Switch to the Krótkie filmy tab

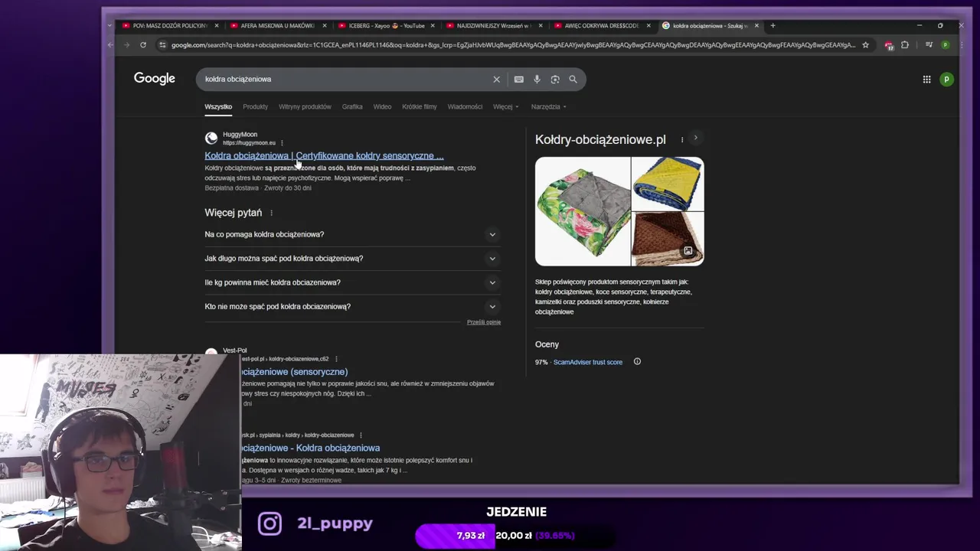420,106
